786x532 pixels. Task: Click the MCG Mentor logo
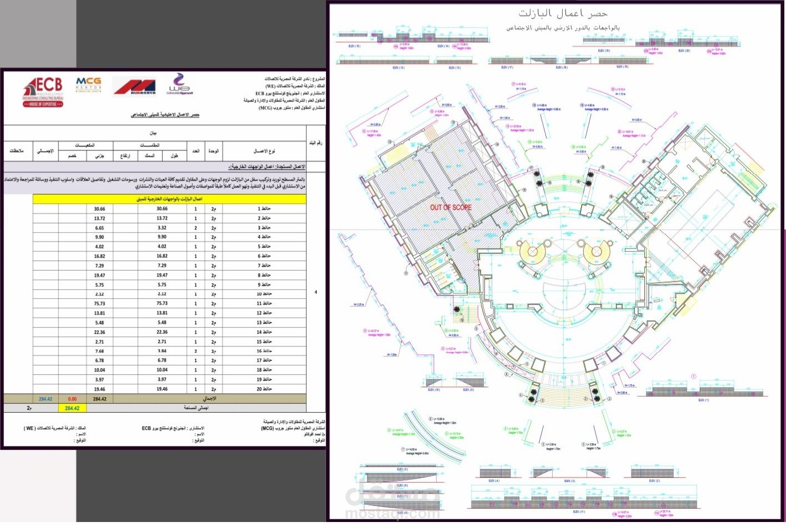[x=88, y=85]
